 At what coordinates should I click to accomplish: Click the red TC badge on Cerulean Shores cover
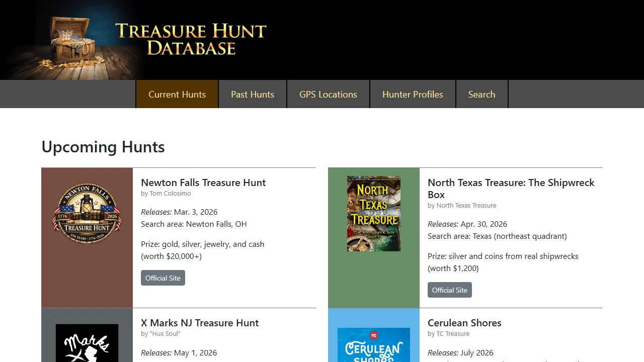(373, 335)
